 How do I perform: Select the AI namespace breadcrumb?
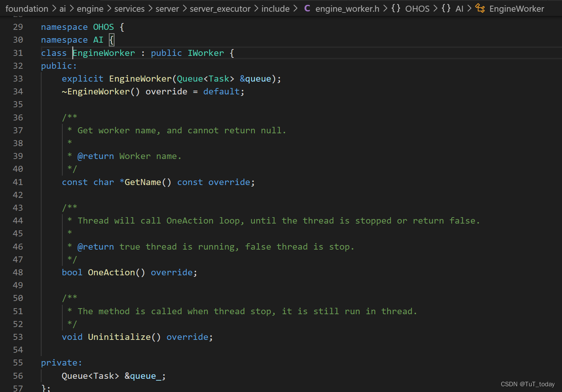click(459, 8)
